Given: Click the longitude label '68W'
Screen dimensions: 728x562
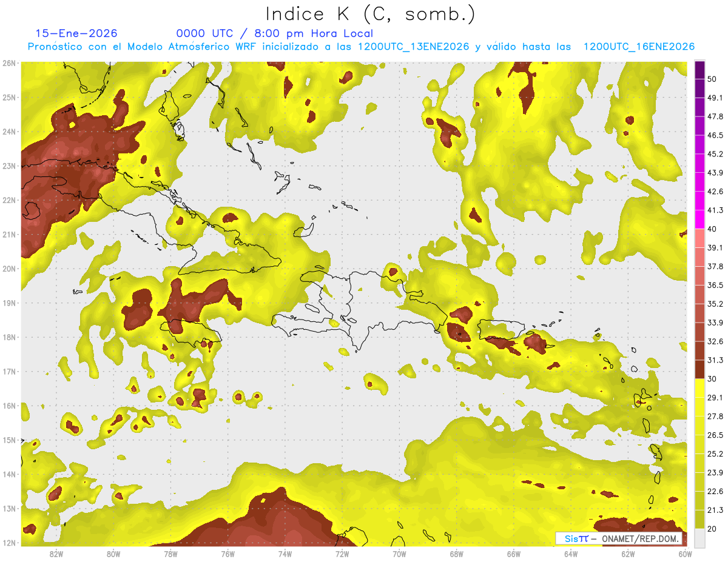Looking at the screenshot, I should 457,554.
